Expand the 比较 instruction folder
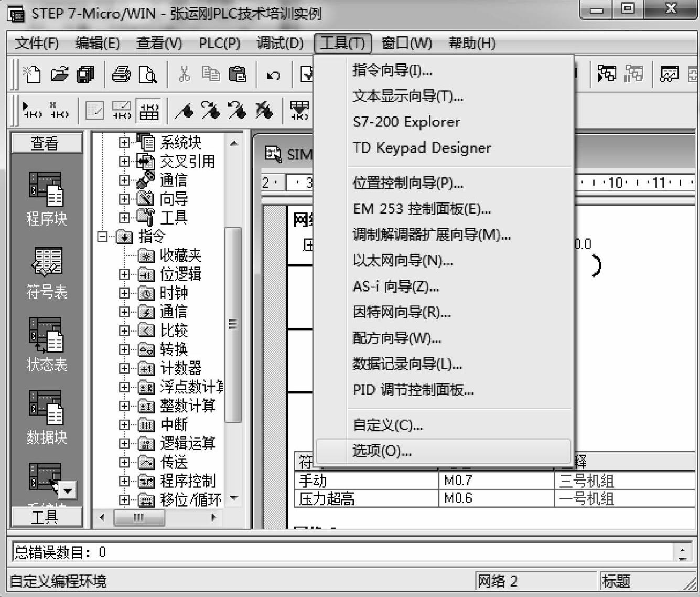The image size is (700, 597). coord(124,331)
